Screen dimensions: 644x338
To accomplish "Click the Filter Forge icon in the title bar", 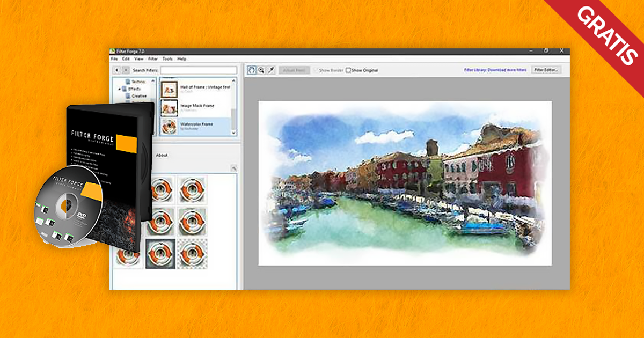I will click(x=113, y=52).
